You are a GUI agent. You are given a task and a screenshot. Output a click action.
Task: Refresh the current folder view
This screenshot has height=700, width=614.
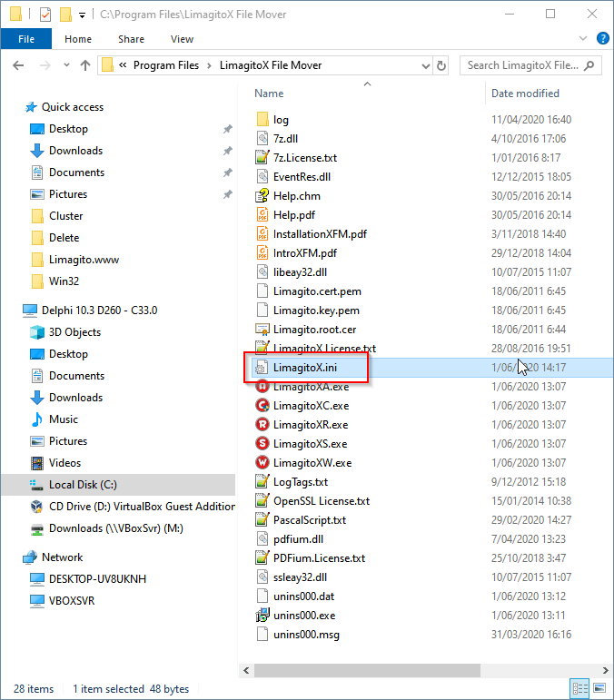[441, 66]
